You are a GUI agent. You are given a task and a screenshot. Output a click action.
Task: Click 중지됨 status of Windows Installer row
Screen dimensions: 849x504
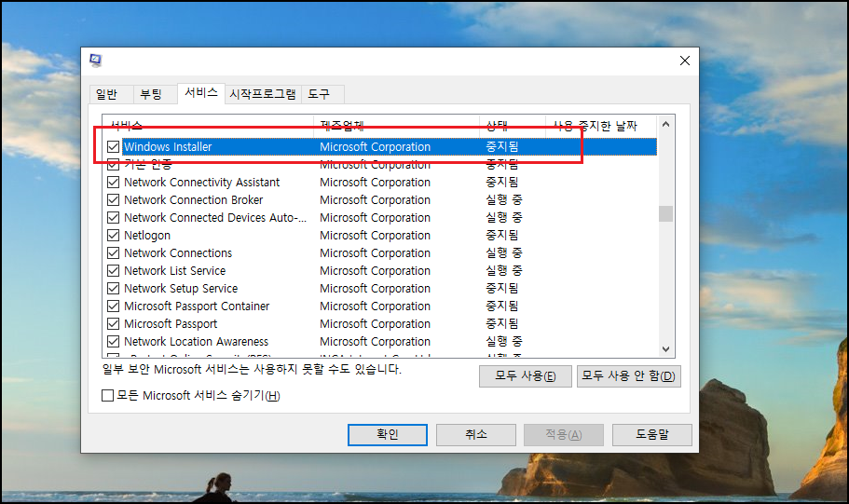[x=502, y=146]
